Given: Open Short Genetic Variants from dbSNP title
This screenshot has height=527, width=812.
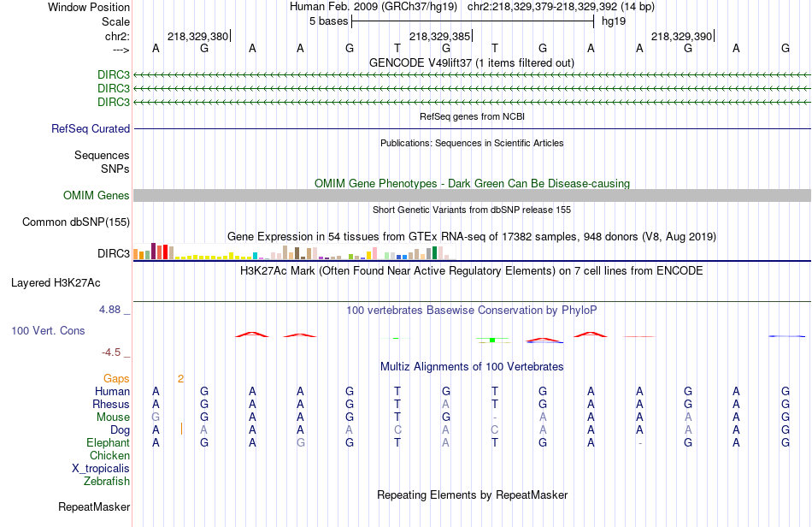Looking at the screenshot, I should (472, 210).
